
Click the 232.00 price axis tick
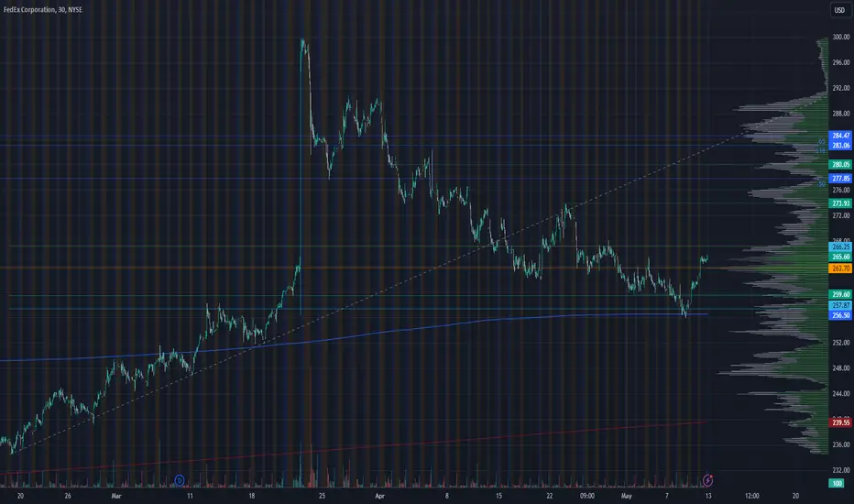click(841, 470)
